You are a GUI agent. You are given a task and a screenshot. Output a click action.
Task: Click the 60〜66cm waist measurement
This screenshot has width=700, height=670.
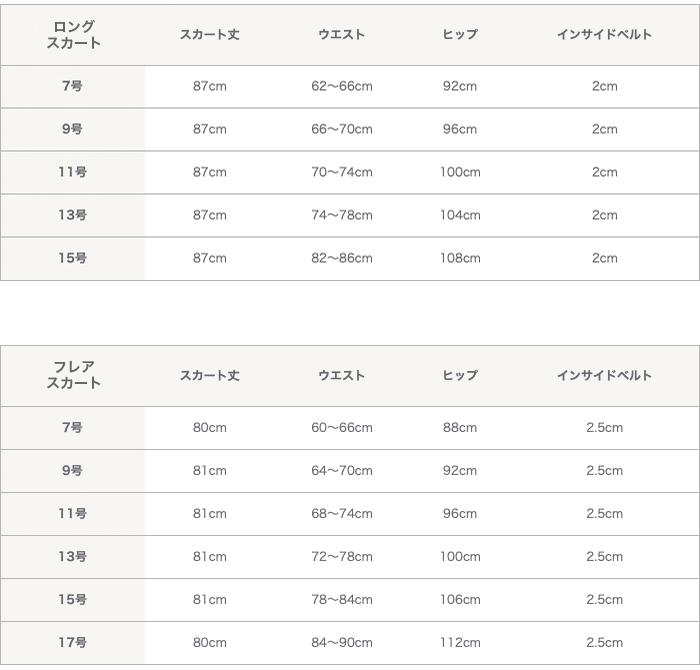point(341,428)
